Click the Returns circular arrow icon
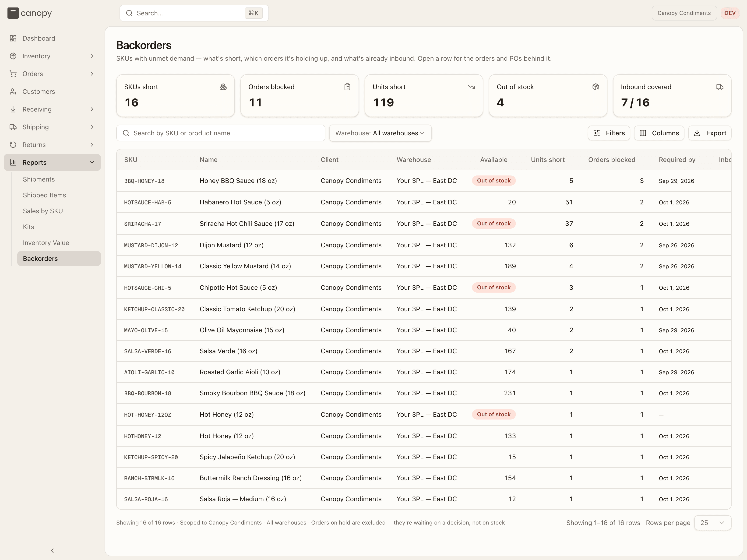The height and width of the screenshot is (560, 747). (x=13, y=144)
